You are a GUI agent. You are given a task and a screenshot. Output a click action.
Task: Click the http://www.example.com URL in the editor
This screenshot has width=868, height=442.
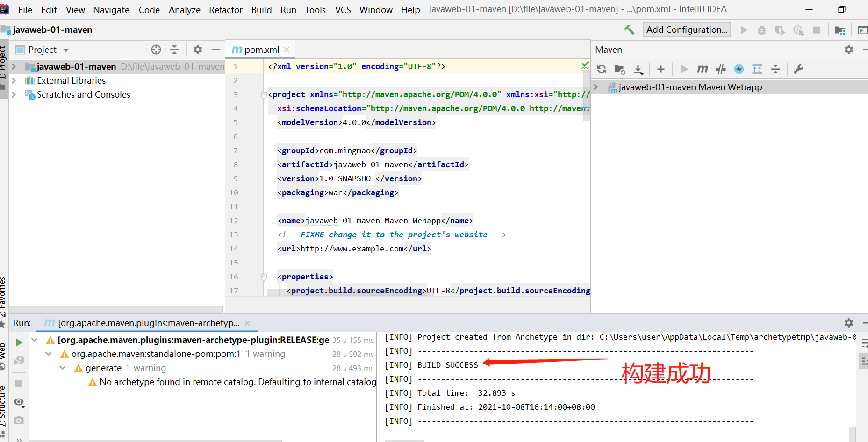click(x=352, y=249)
